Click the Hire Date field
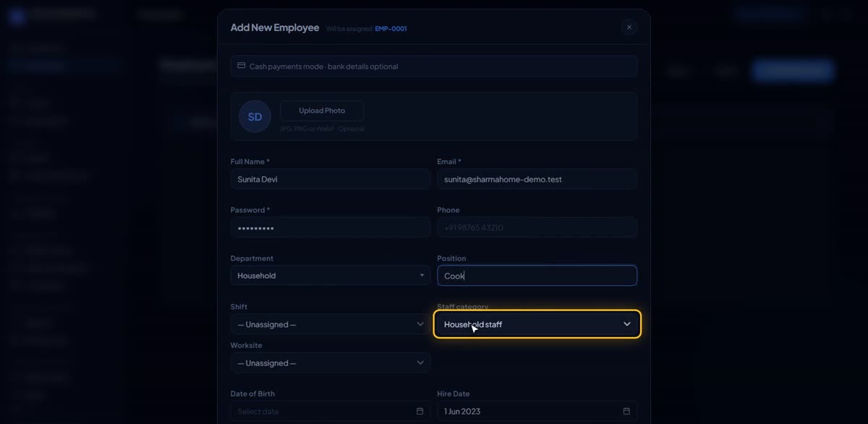Image resolution: width=868 pixels, height=424 pixels. pos(537,411)
